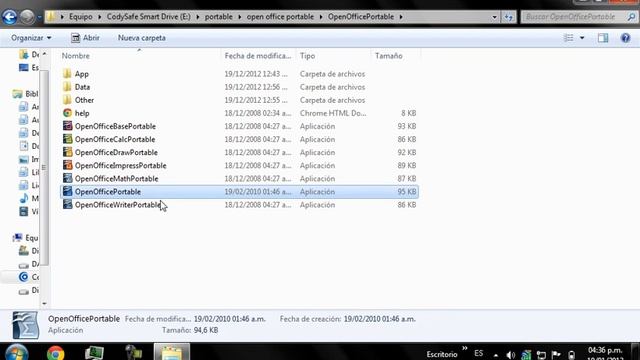
Task: Go back with the blue Back arrow
Action: 10,17
